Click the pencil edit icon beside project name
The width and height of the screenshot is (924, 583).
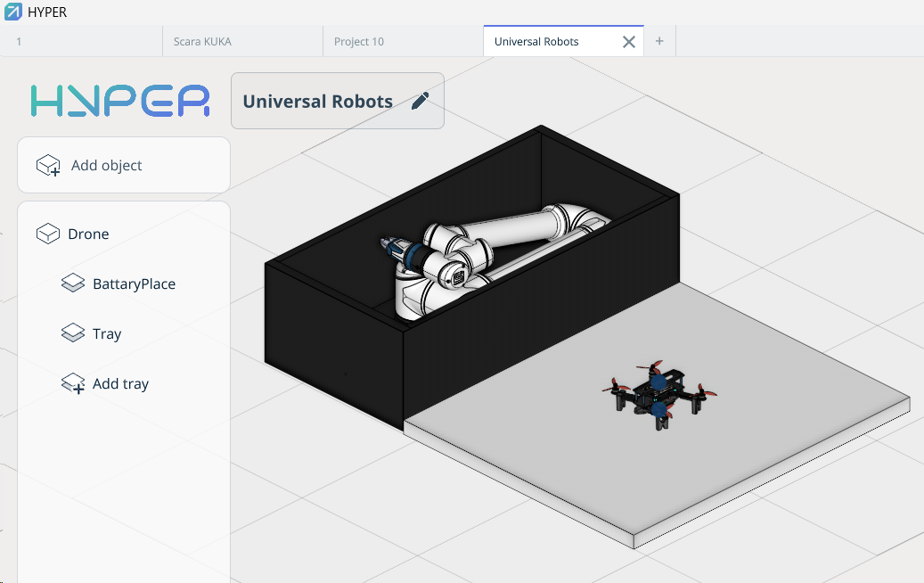[x=420, y=102]
